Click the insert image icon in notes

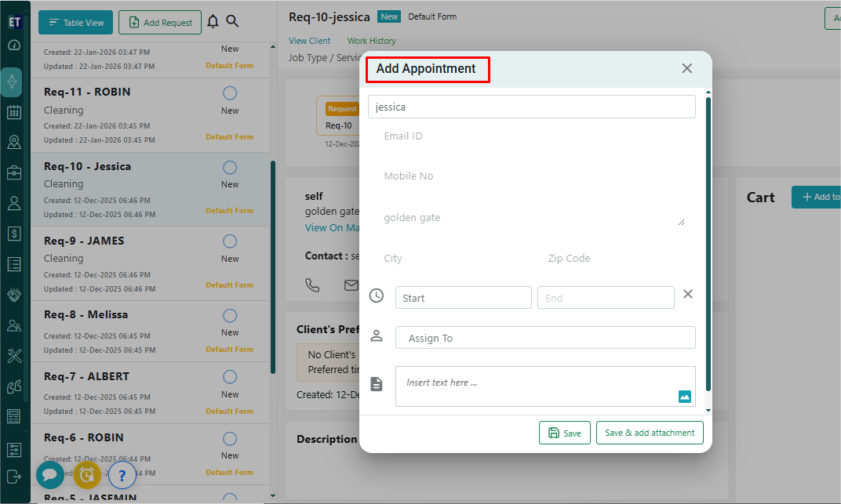685,397
